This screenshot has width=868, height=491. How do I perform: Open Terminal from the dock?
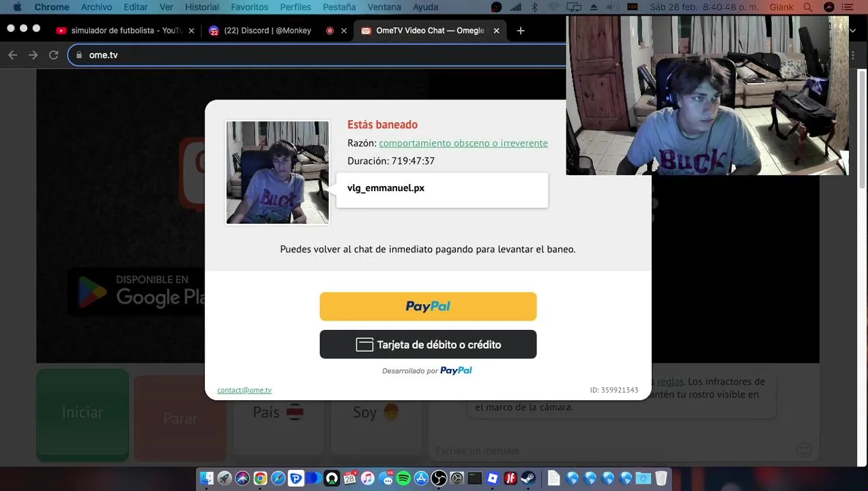click(x=475, y=479)
